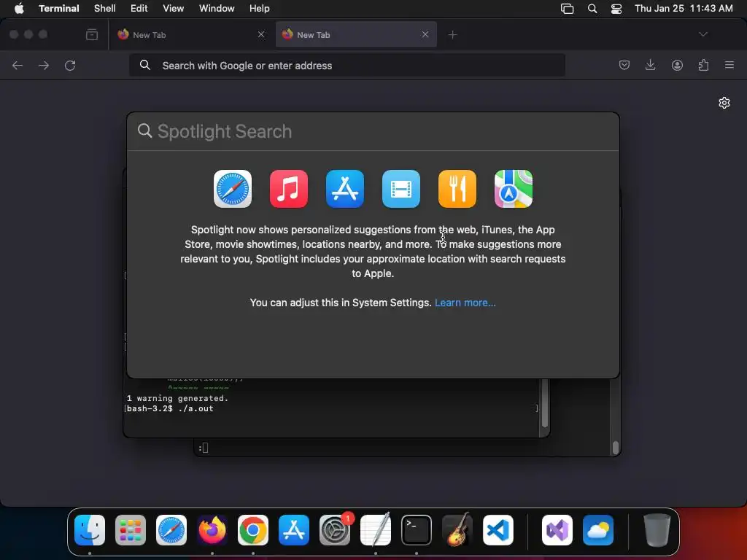
Task: Reload the Firefox page
Action: point(70,65)
